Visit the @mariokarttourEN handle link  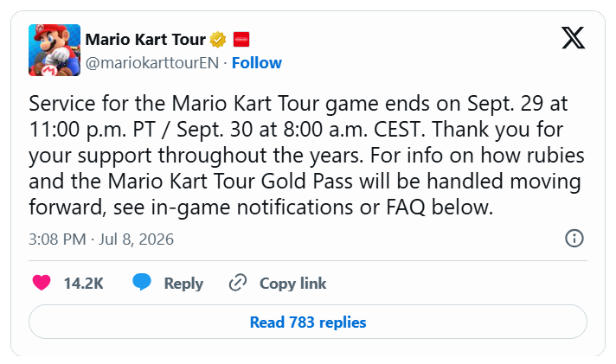pos(152,63)
